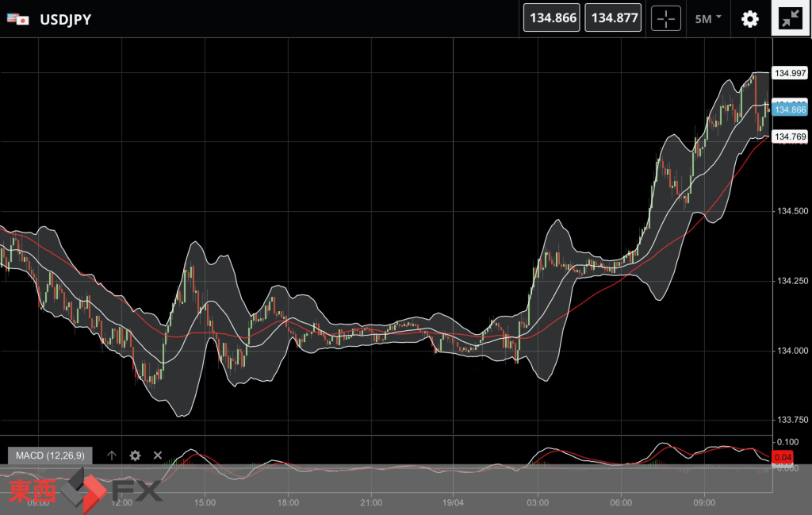
Task: Click the 134.997 upper band price label
Action: (x=790, y=73)
